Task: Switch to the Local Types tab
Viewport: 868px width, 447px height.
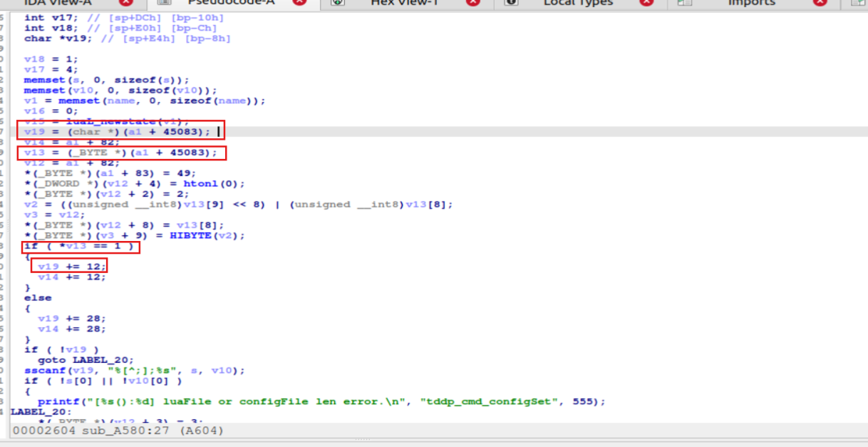Action: pyautogui.click(x=578, y=3)
